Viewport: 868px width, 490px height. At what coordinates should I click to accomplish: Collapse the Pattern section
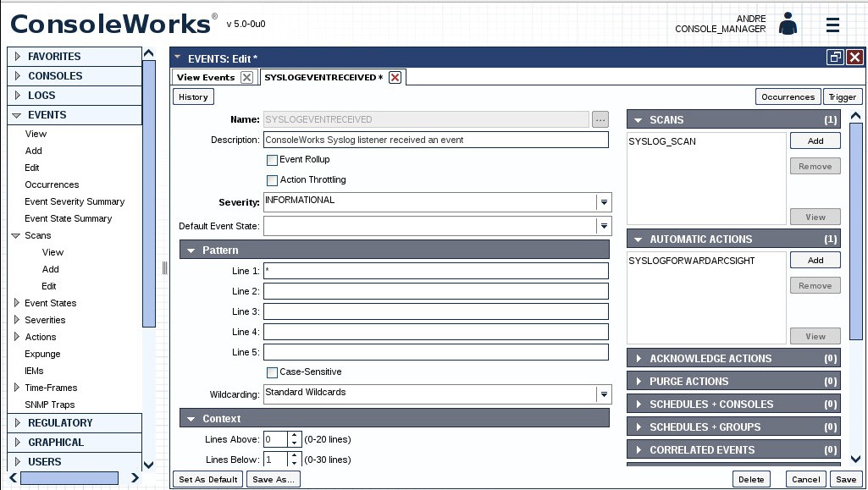[x=191, y=251]
